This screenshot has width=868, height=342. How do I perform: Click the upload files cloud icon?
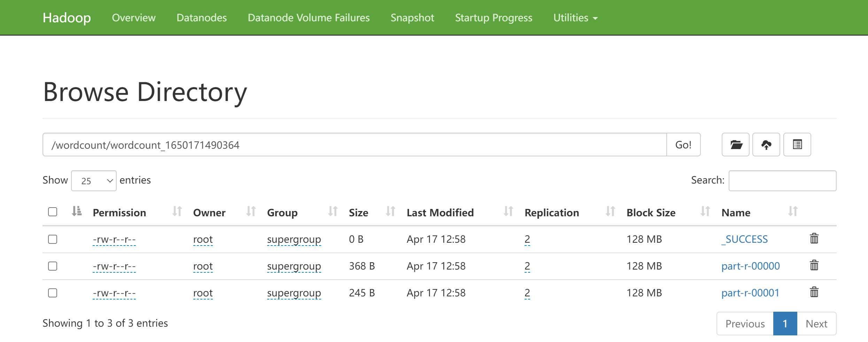coord(766,145)
